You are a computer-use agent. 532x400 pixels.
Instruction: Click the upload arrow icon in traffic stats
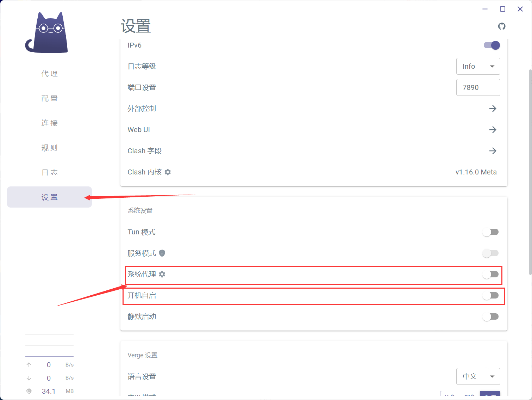(x=29, y=365)
